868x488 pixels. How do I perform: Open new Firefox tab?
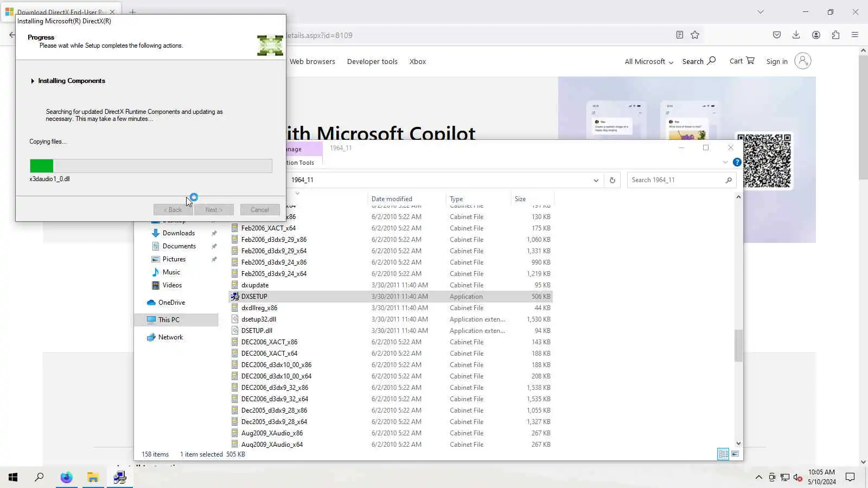132,12
